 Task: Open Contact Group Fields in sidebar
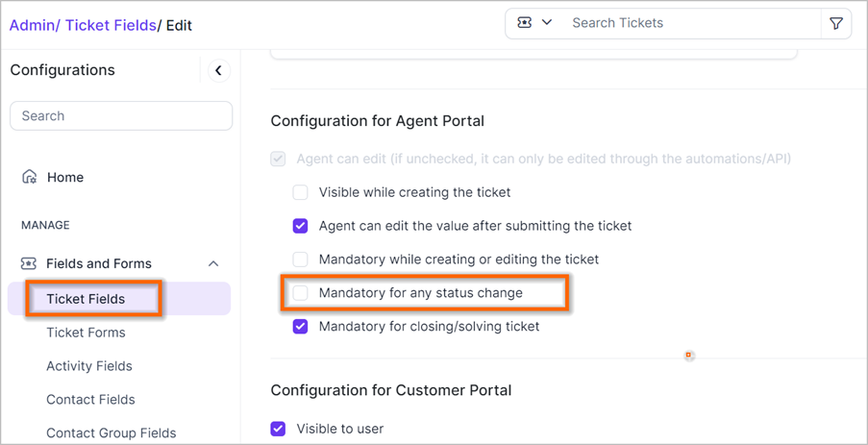[112, 433]
